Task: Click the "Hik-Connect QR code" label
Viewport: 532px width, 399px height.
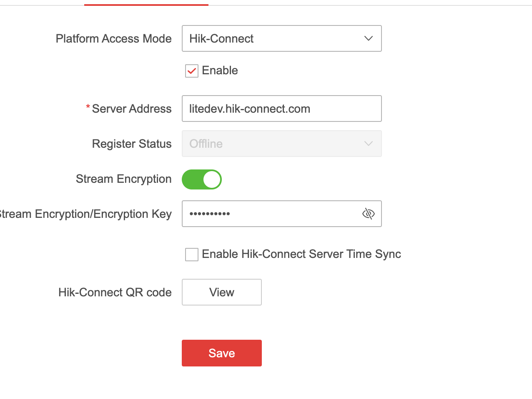Action: point(115,293)
